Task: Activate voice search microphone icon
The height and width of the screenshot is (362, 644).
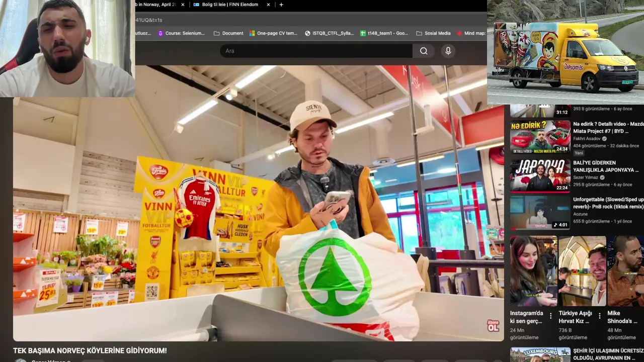Action: click(x=448, y=51)
